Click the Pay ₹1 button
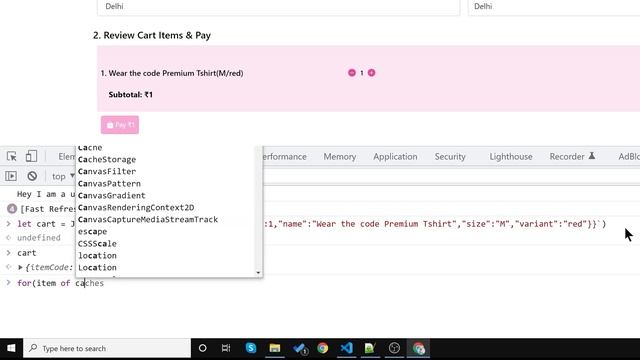Screen dimensions: 640x360 click(120, 125)
